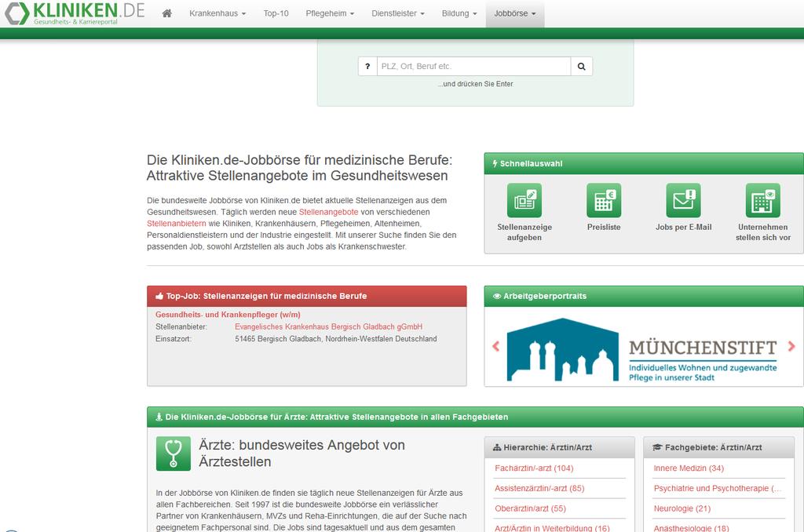Open Arzt/Ärztin in Weiterbildung (16) listing

pyautogui.click(x=552, y=528)
